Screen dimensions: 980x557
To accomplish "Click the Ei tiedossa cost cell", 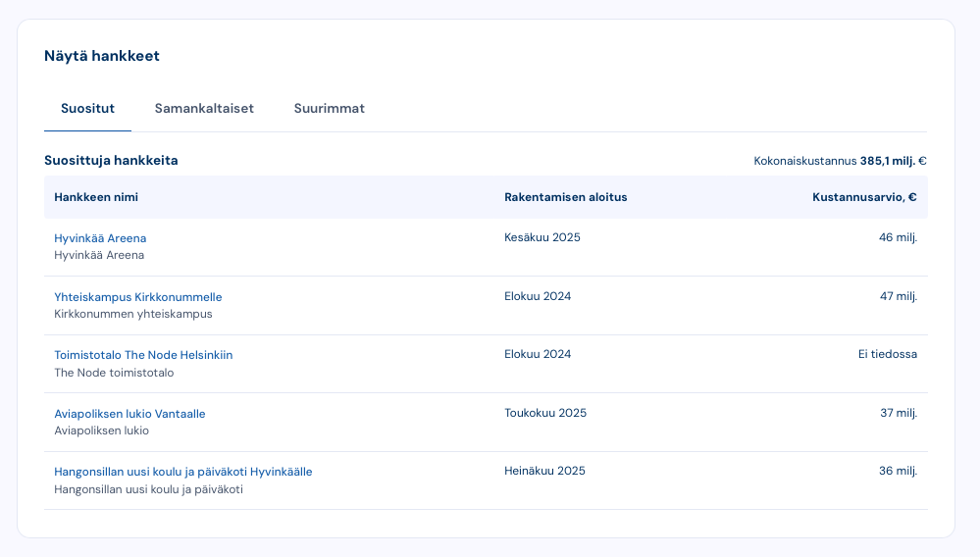I will point(887,354).
